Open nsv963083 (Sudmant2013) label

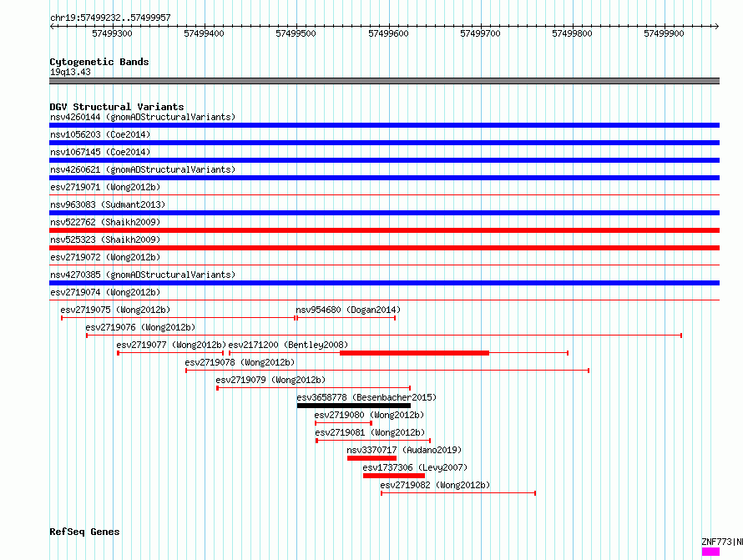point(108,204)
